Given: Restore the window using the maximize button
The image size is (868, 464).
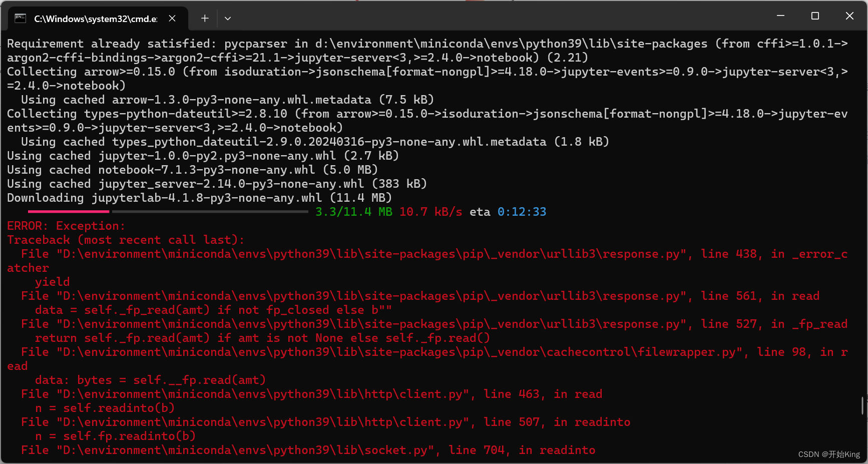Looking at the screenshot, I should [x=814, y=16].
